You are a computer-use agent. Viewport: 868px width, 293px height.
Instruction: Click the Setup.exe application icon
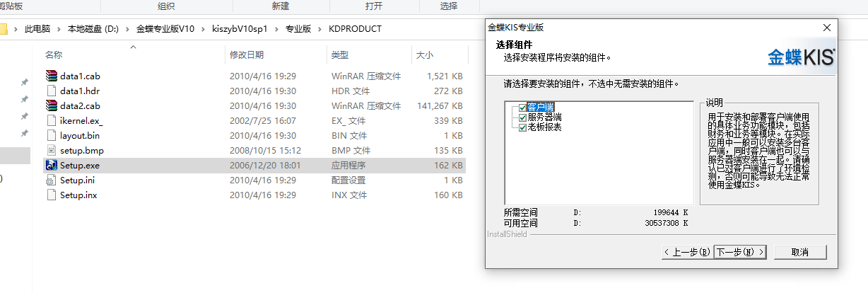coord(51,165)
